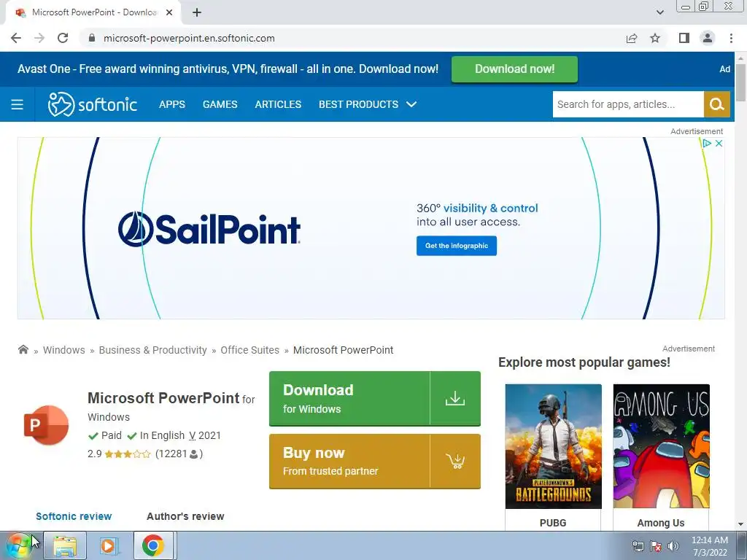
Task: Click the Action Center flag tray icon
Action: [656, 546]
